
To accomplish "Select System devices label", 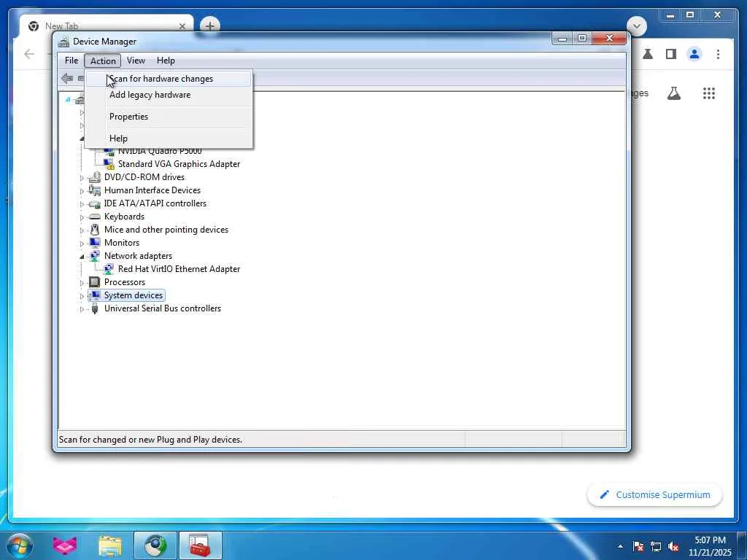I will [133, 295].
